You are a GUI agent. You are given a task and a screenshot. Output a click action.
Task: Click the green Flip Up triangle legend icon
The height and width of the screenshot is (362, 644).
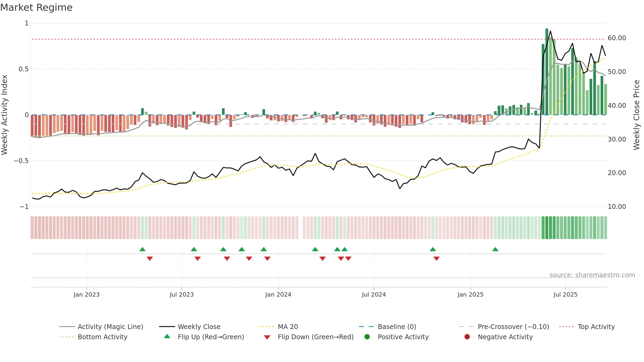pos(167,336)
